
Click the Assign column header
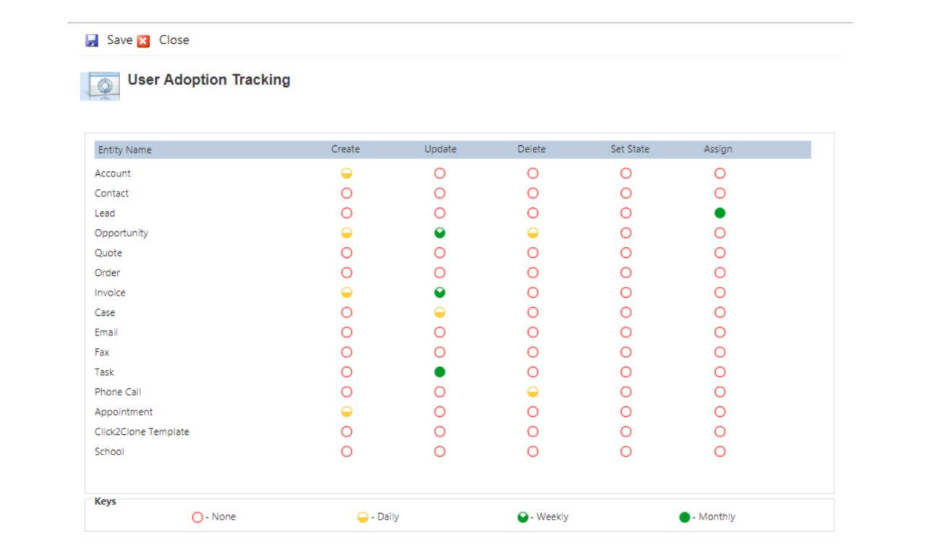pyautogui.click(x=718, y=150)
